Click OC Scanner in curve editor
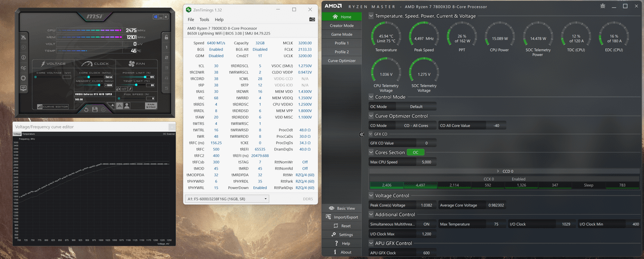This screenshot has width=644, height=259. click(169, 134)
